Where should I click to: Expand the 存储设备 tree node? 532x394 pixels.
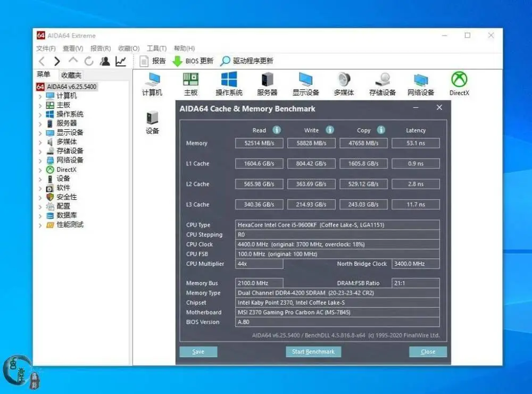point(40,152)
